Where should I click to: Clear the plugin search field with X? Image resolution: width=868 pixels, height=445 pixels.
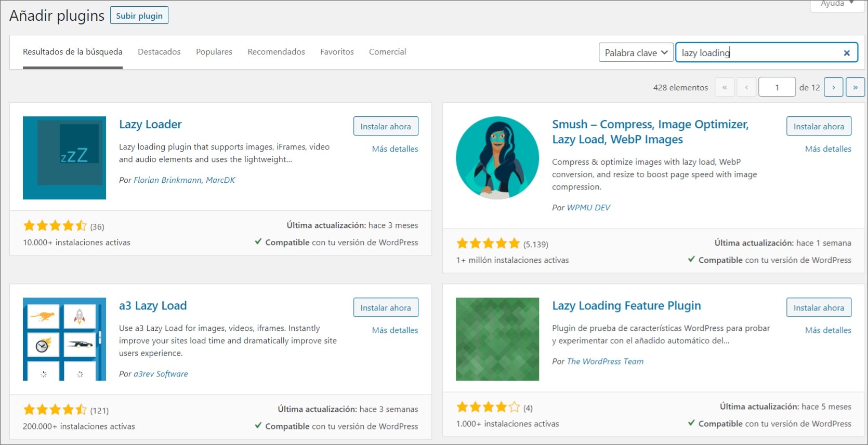click(846, 53)
